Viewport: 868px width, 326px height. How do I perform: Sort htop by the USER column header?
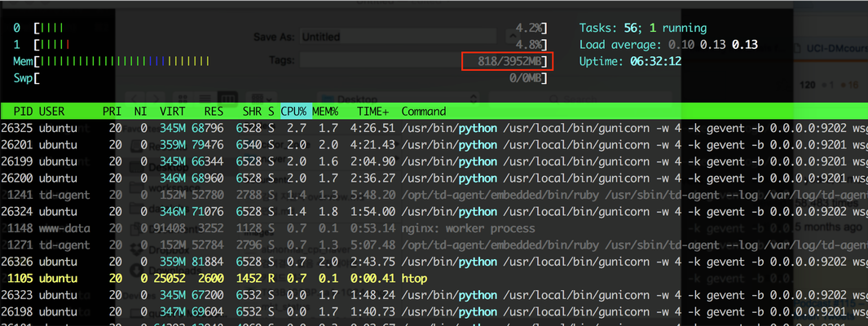51,112
